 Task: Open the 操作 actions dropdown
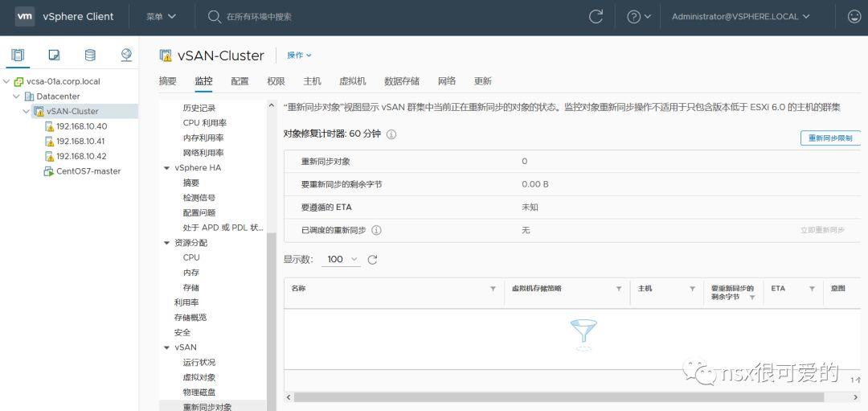(300, 55)
